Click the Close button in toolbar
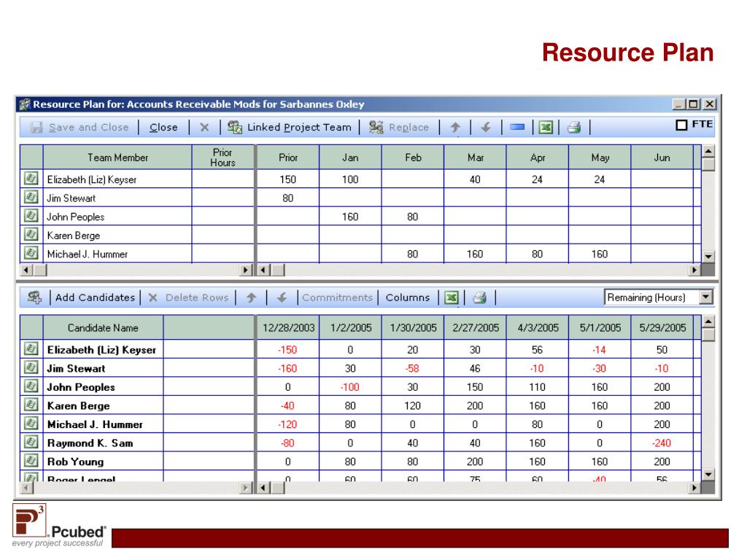This screenshot has height=560, width=747. [163, 127]
